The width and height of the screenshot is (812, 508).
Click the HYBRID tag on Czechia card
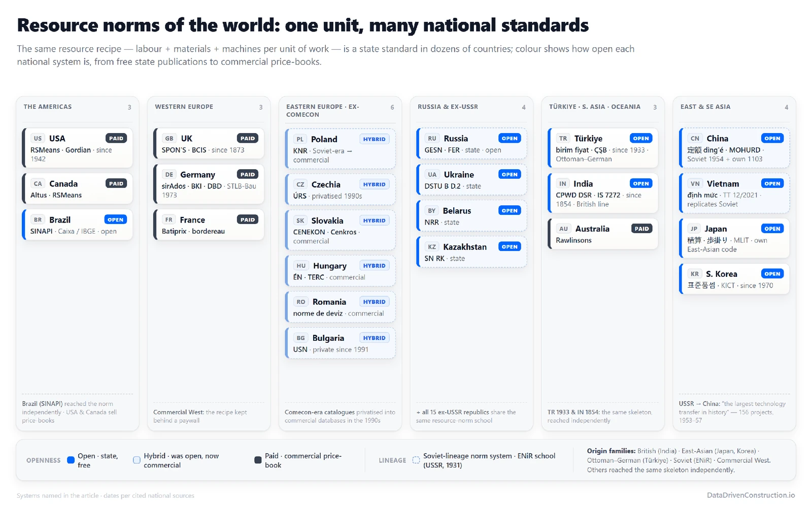tap(375, 184)
